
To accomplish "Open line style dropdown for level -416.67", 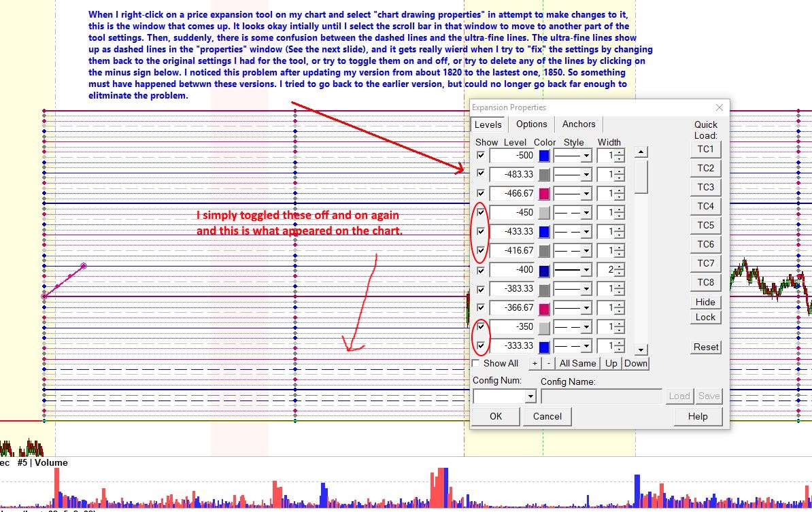I will pyautogui.click(x=586, y=251).
